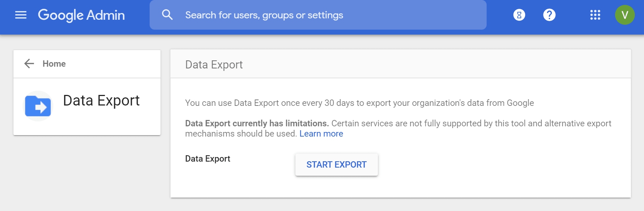
Task: Focus the users, groups or settings search field
Action: pos(318,15)
